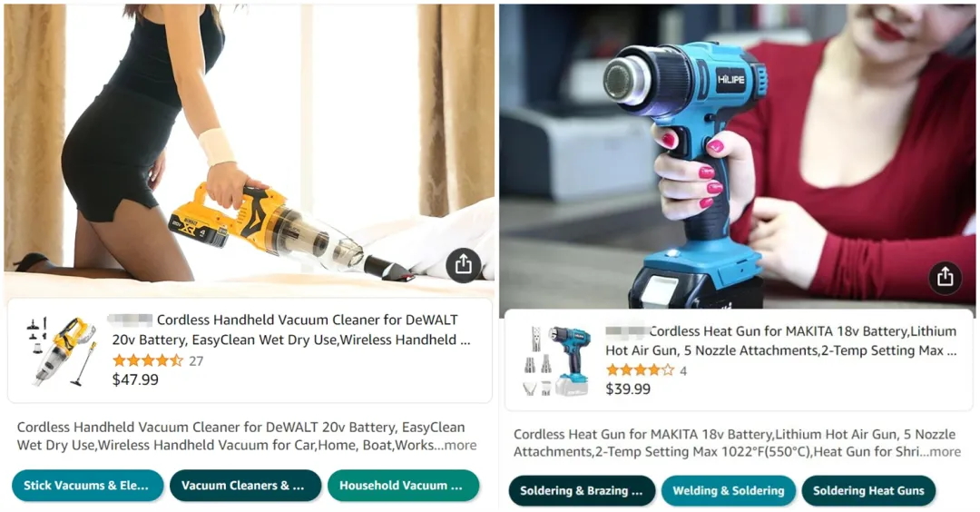View the vacuum's 27 star ratings
980x512 pixels.
pos(158,360)
